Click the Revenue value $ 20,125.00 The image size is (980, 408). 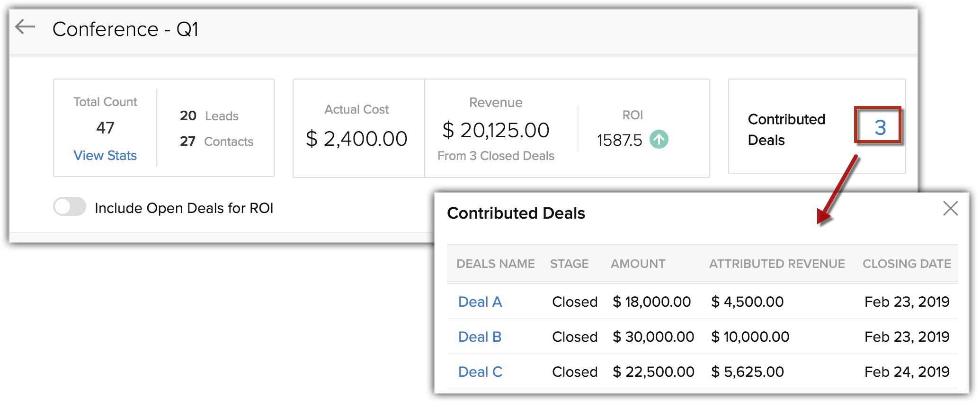496,130
